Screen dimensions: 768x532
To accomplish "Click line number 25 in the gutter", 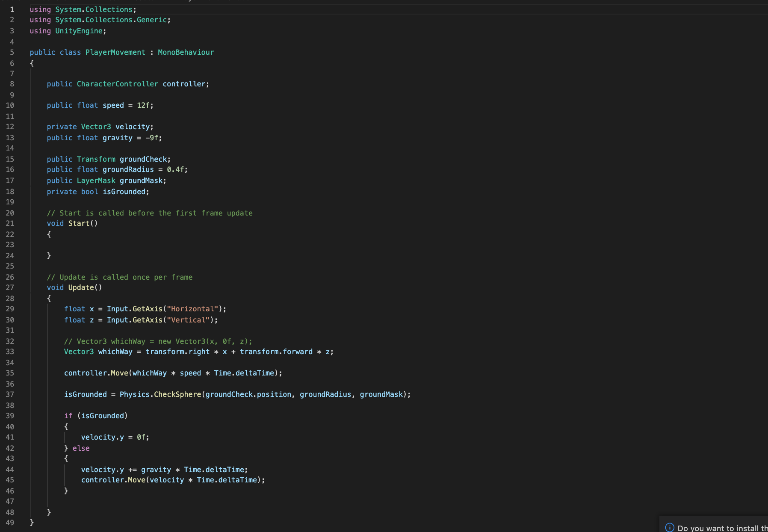I will [10, 266].
